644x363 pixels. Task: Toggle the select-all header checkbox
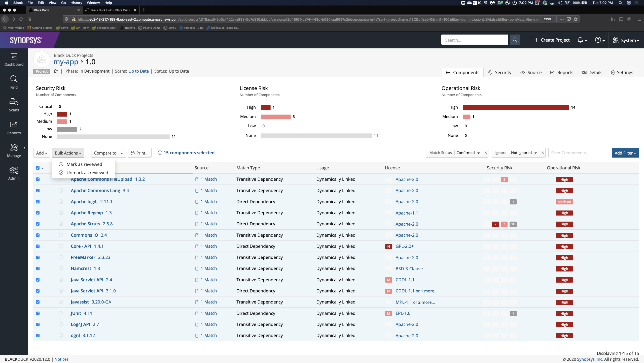pos(38,168)
